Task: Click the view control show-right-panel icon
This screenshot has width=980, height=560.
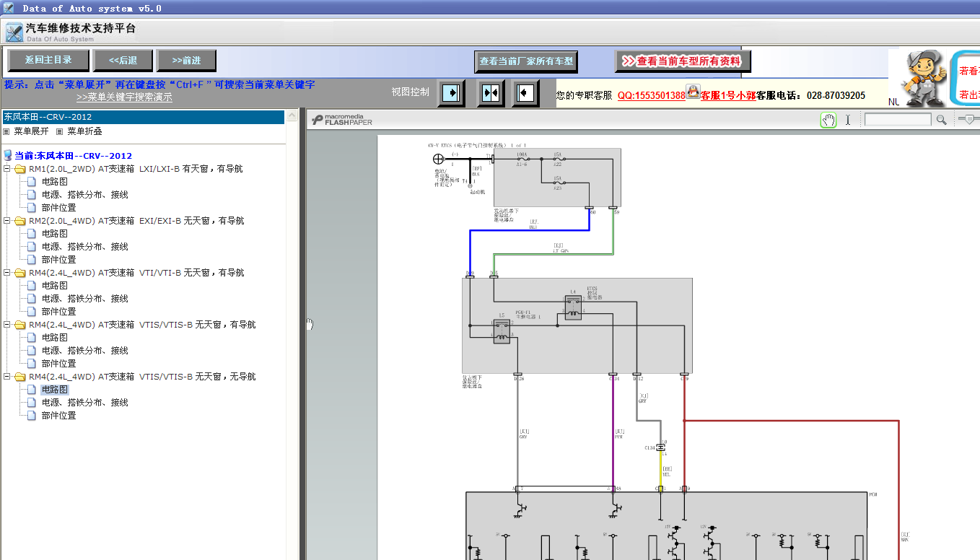Action: click(451, 93)
